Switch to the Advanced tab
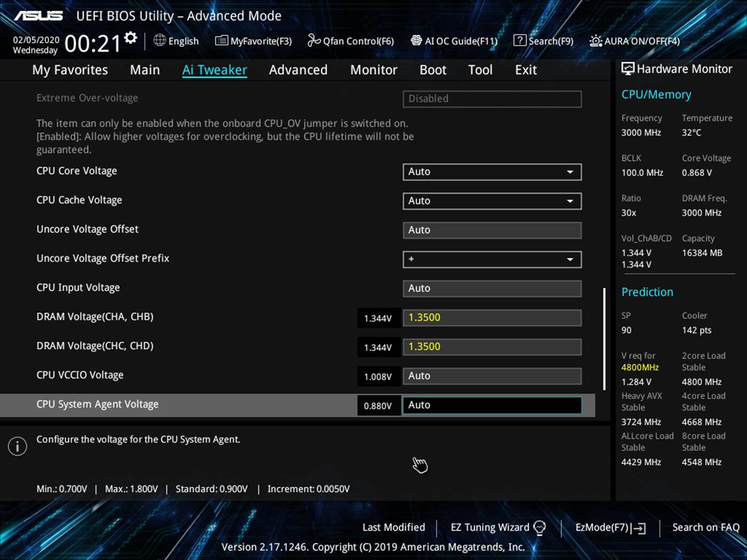The width and height of the screenshot is (747, 560). pos(298,69)
